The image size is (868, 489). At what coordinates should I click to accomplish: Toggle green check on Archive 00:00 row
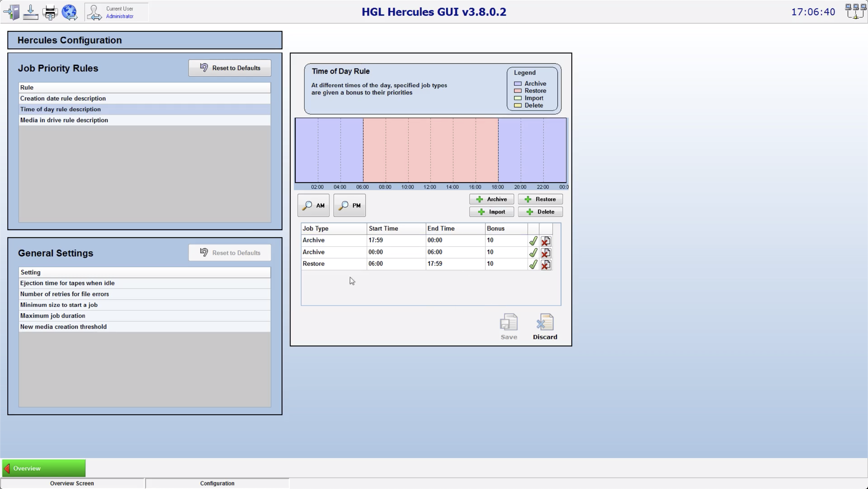(x=533, y=252)
